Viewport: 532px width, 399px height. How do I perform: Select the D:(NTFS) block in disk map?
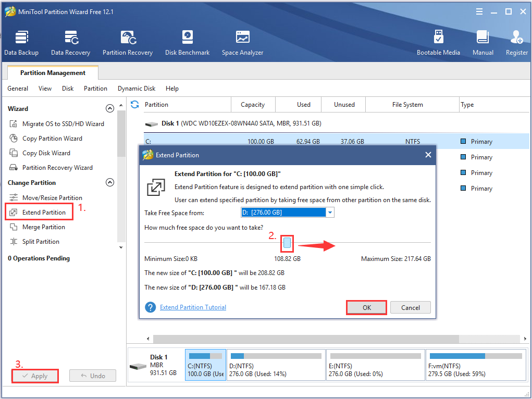click(276, 365)
